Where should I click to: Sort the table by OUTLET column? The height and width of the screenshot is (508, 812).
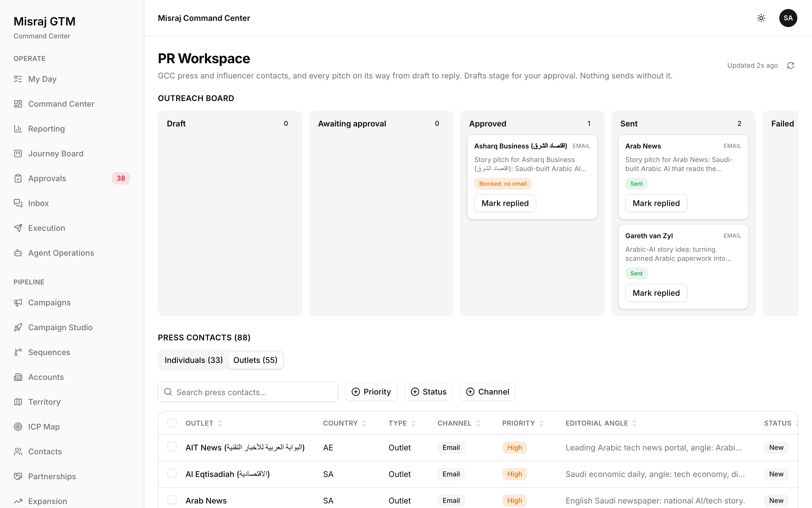(x=204, y=423)
